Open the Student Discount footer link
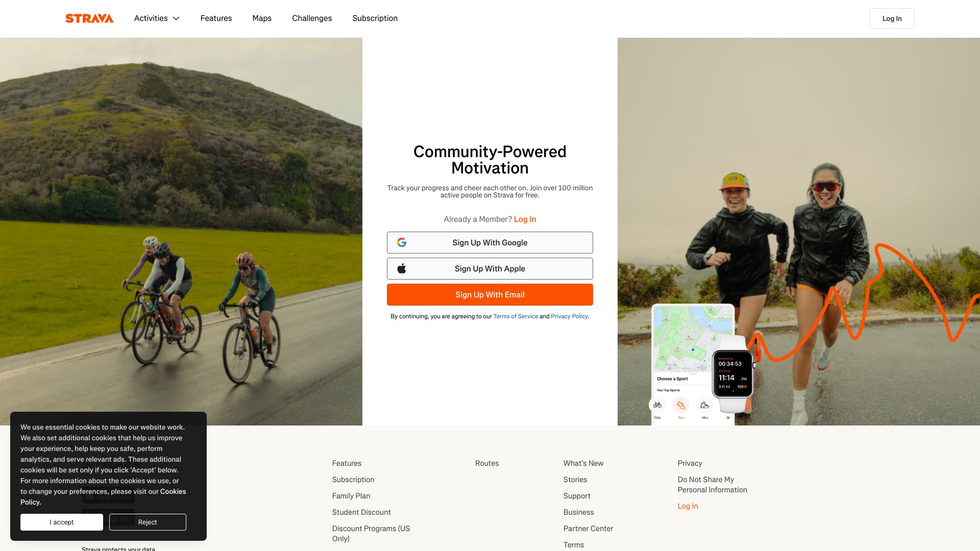Screen dimensions: 980x551 (361, 512)
